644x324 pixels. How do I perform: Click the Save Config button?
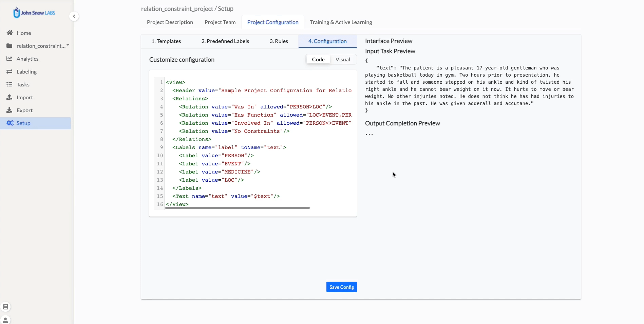(x=342, y=287)
